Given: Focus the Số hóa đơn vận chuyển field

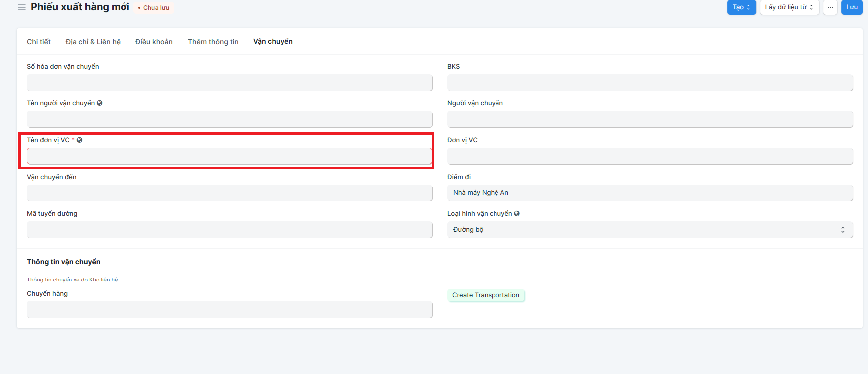Looking at the screenshot, I should (230, 83).
